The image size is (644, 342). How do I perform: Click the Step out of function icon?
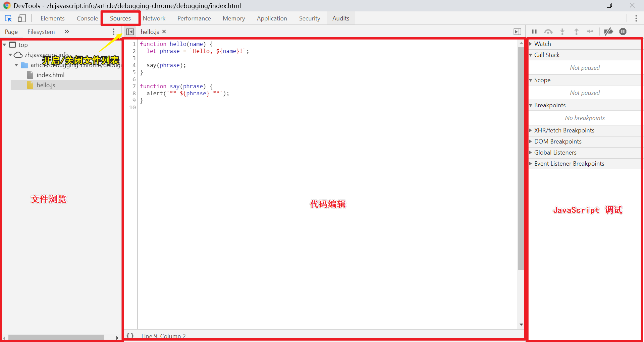[577, 32]
